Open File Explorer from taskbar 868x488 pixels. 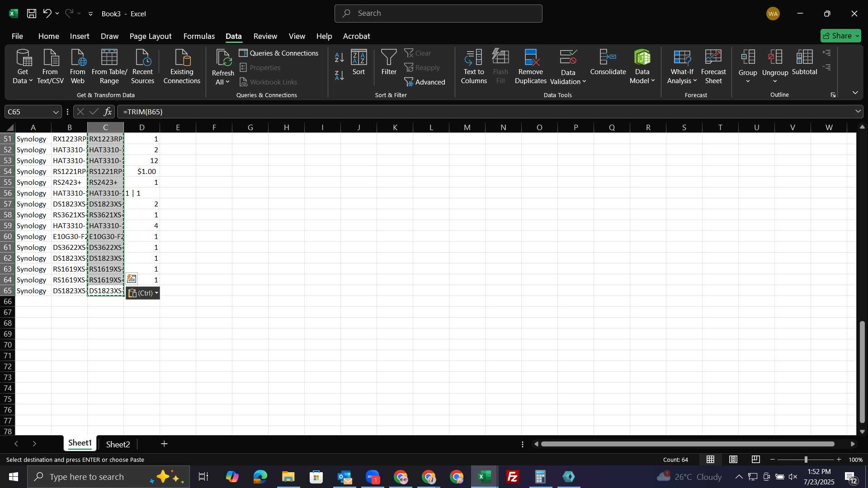click(288, 477)
